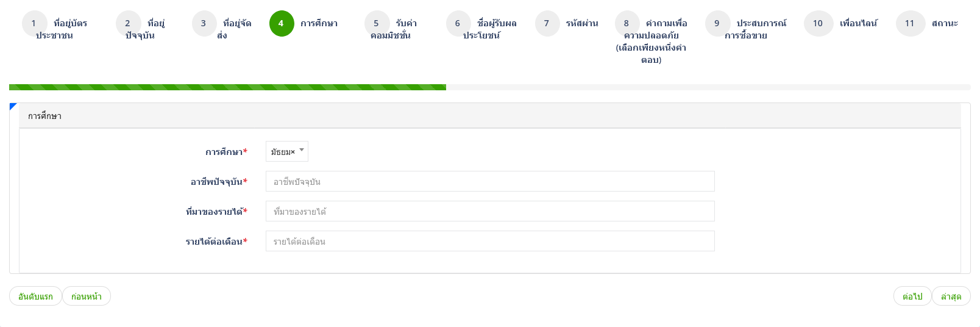This screenshot has height=327, width=980.
Task: Select the step 3 number badge
Action: click(204, 24)
